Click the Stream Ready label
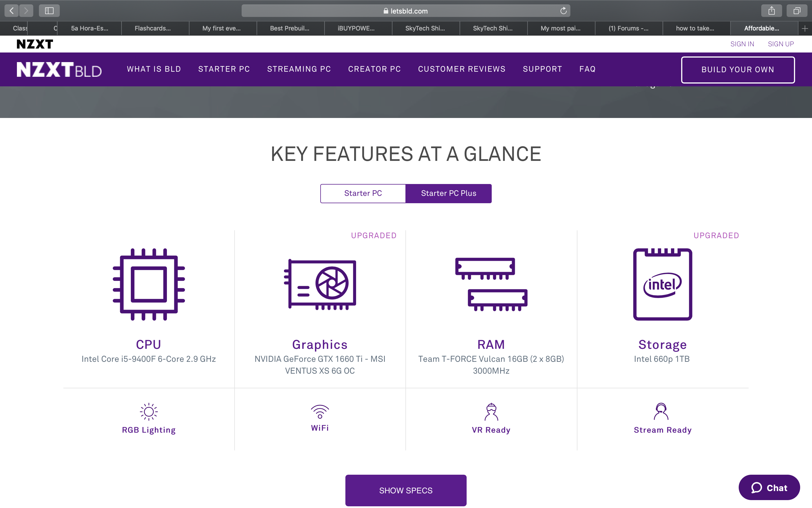 (x=663, y=430)
